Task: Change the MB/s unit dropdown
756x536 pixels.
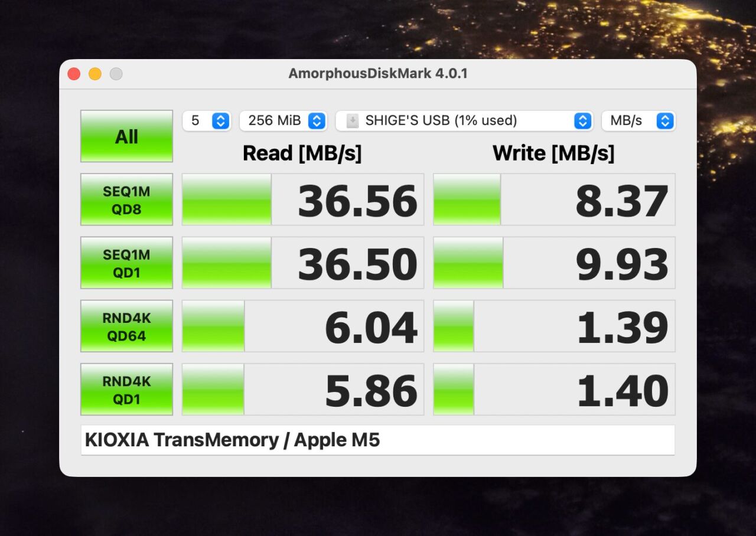Action: click(x=638, y=121)
